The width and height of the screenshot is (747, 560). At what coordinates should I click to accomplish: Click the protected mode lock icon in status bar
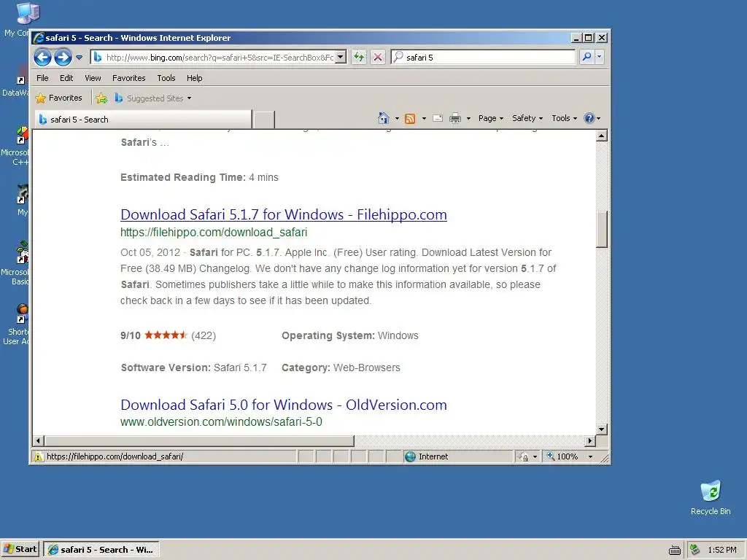[523, 456]
